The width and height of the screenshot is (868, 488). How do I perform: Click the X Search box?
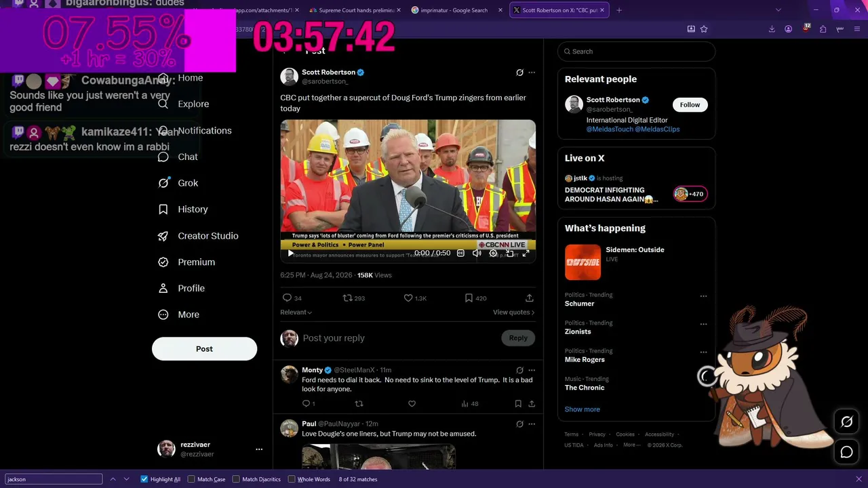pyautogui.click(x=636, y=52)
